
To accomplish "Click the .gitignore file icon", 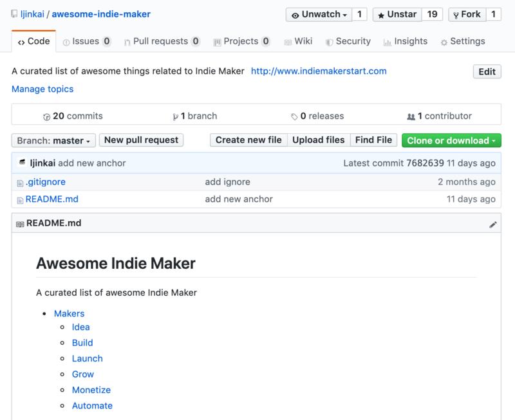I will click(21, 183).
